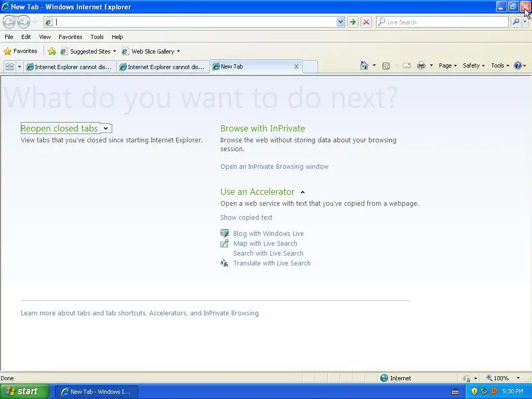Close the New Tab tab
532x399 pixels.
pyautogui.click(x=296, y=66)
